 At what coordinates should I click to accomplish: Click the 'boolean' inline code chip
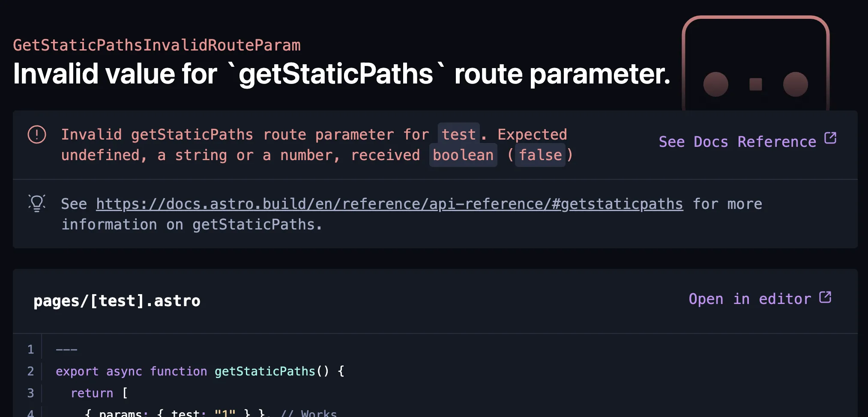pyautogui.click(x=463, y=155)
